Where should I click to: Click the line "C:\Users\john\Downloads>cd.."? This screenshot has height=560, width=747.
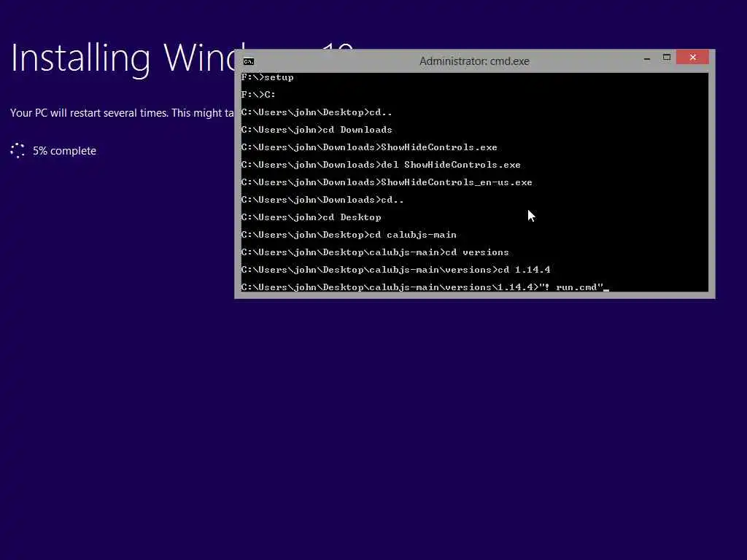point(322,200)
